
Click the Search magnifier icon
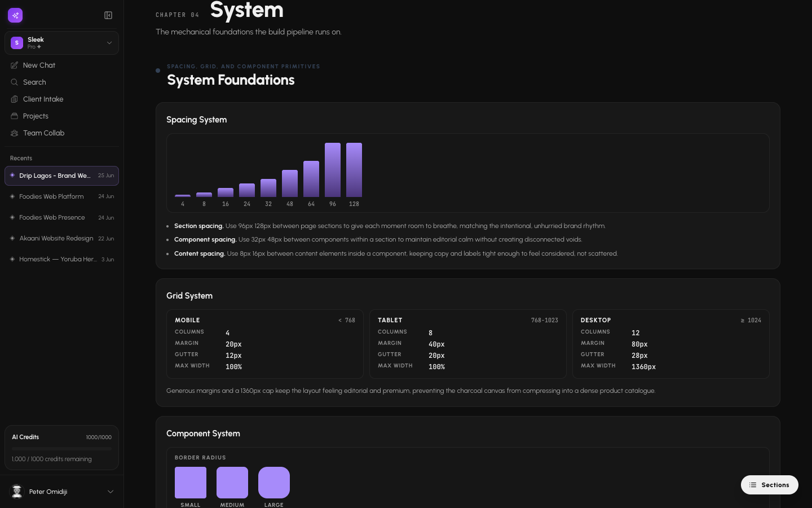tap(15, 82)
